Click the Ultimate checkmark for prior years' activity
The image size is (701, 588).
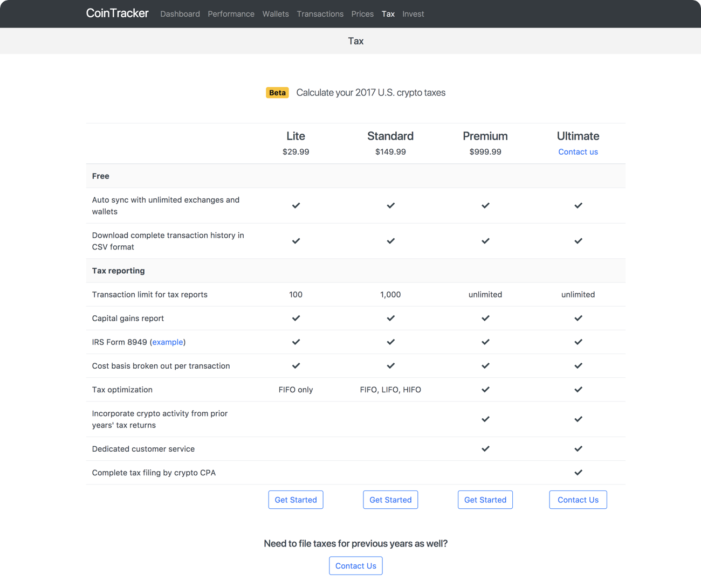pyautogui.click(x=578, y=419)
